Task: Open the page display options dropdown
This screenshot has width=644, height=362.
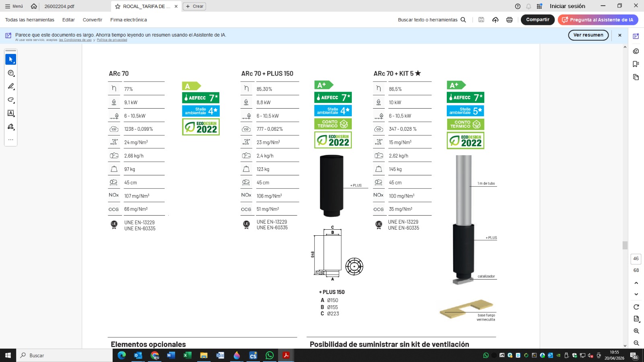Action: point(636,319)
